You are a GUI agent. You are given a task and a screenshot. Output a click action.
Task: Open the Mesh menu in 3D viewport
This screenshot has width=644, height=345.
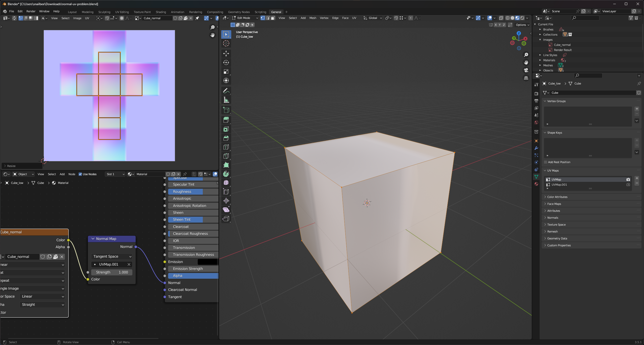pos(313,18)
